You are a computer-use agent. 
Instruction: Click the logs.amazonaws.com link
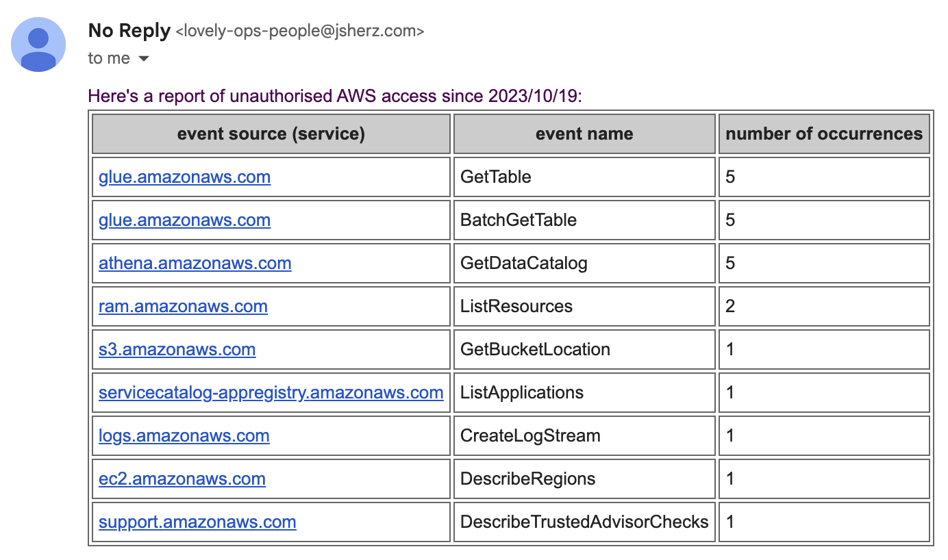(x=184, y=436)
